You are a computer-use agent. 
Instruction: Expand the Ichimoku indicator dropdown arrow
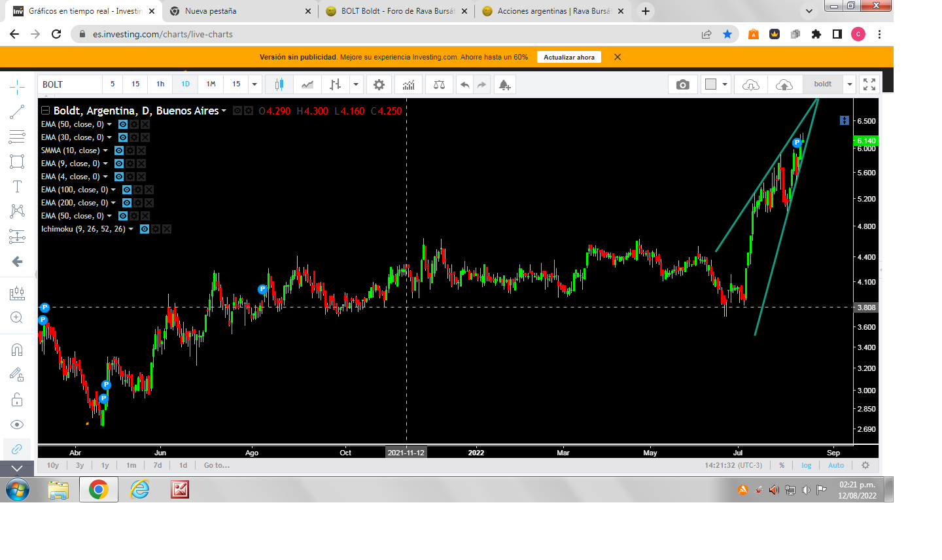131,229
